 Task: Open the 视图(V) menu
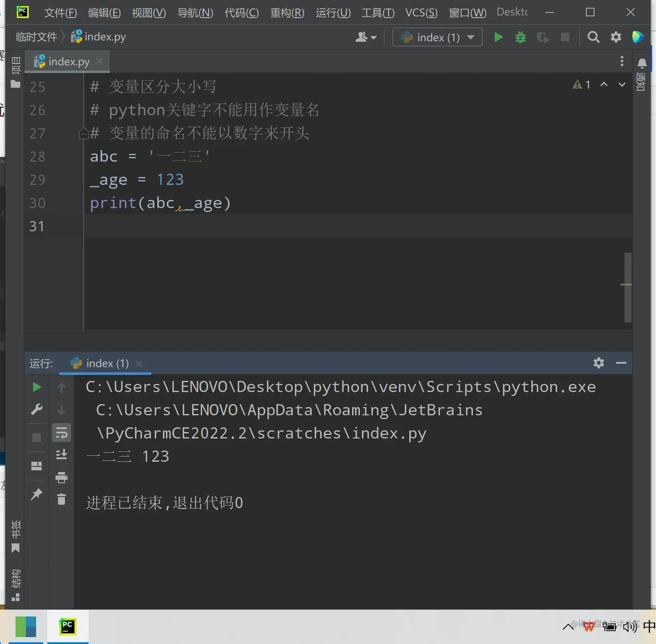(x=149, y=13)
